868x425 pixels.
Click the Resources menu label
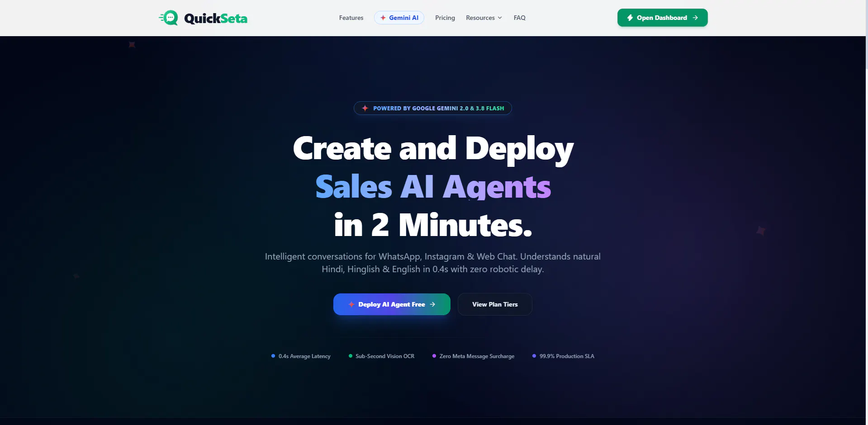480,18
